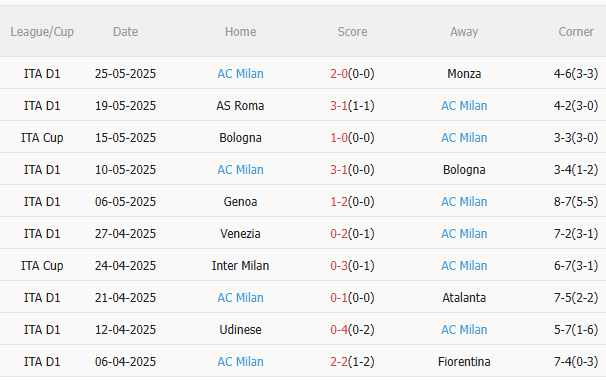Open AC Milan link in Udinese row

[x=464, y=330]
